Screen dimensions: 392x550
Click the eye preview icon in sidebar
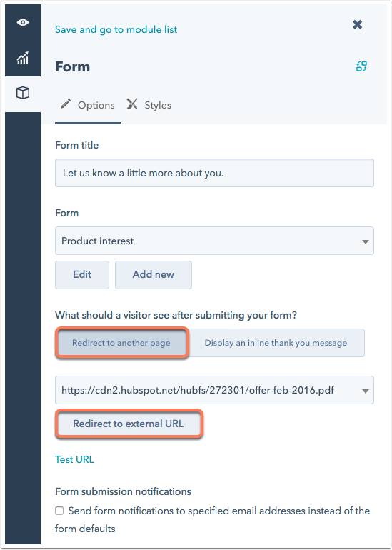tap(23, 22)
